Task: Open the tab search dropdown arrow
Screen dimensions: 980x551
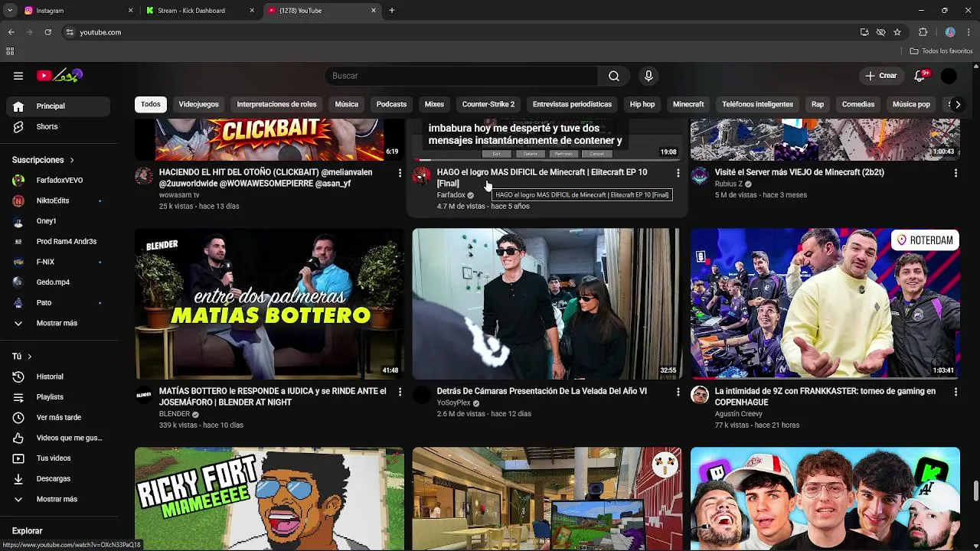Action: point(10,11)
